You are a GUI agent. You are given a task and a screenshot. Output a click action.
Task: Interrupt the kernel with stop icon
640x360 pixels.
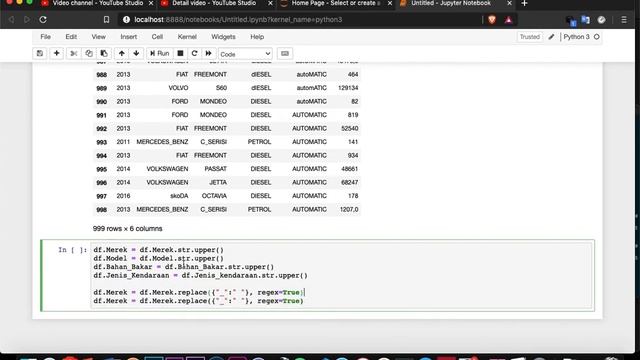pyautogui.click(x=180, y=53)
